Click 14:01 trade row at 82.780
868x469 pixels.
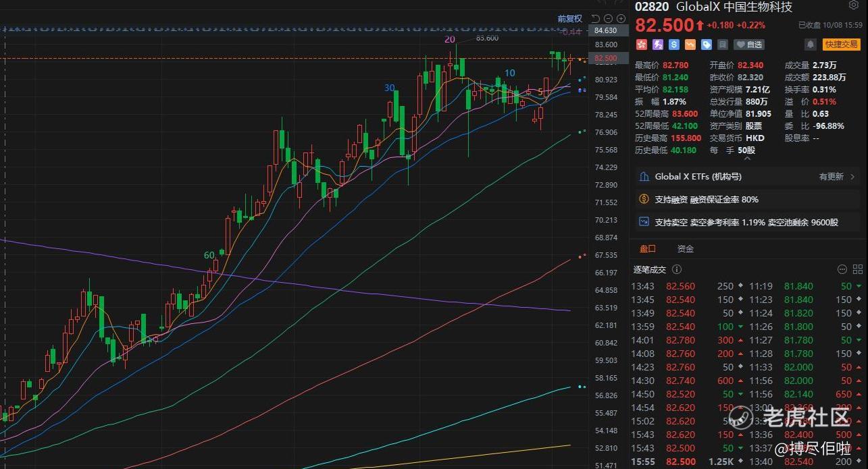(687, 340)
